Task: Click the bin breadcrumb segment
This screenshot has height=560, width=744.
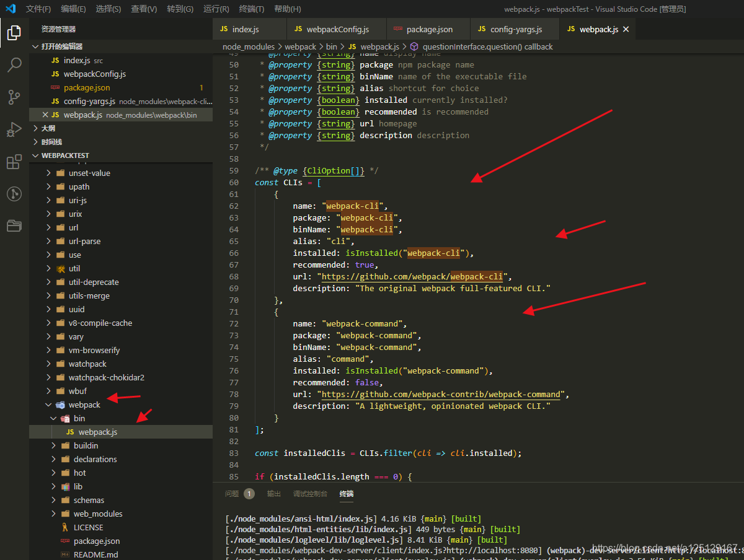Action: pyautogui.click(x=332, y=46)
